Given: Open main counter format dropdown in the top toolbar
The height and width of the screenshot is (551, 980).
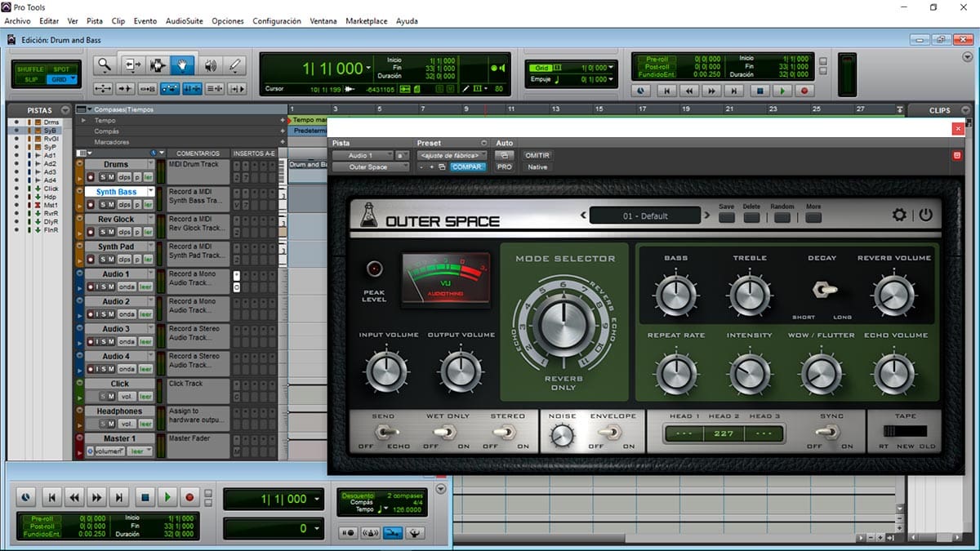Looking at the screenshot, I should (x=370, y=69).
